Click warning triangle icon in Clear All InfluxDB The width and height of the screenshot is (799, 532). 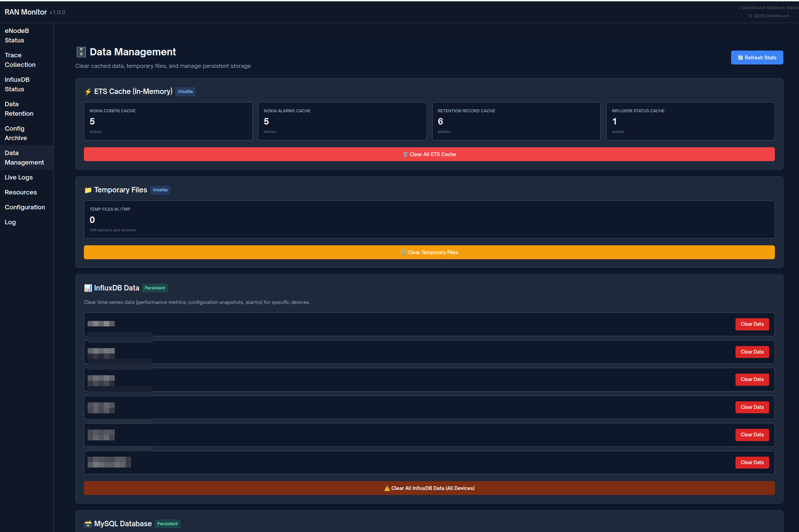pos(387,488)
